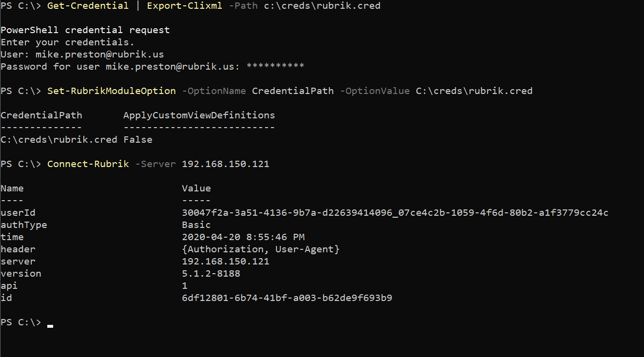
Task: Click the long userId value
Action: coord(395,213)
